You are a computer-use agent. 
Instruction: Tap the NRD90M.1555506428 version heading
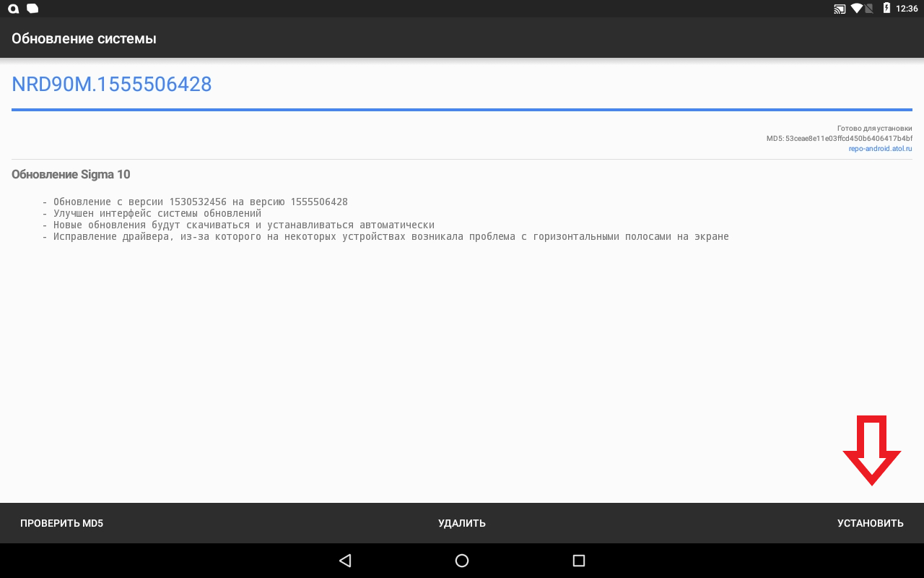112,85
